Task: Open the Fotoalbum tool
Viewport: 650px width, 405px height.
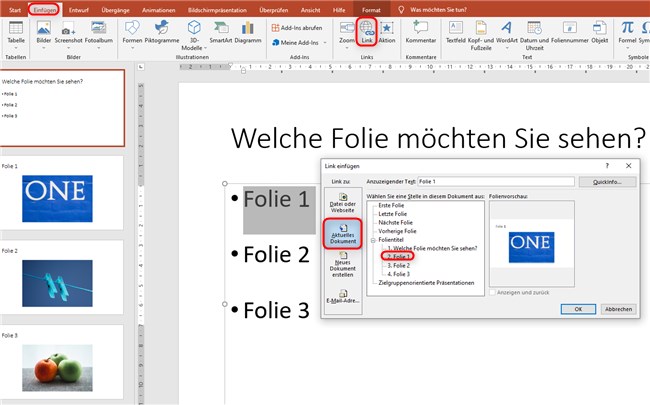Action: [99, 34]
